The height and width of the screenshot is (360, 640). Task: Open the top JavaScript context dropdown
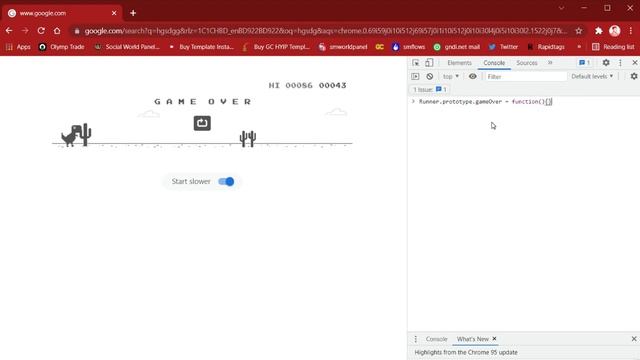(451, 76)
